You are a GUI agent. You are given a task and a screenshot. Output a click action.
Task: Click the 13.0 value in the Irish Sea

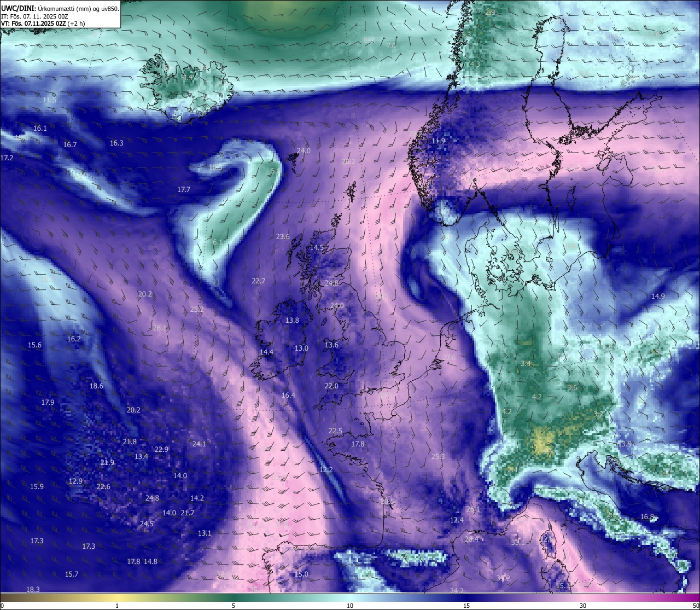coord(301,348)
